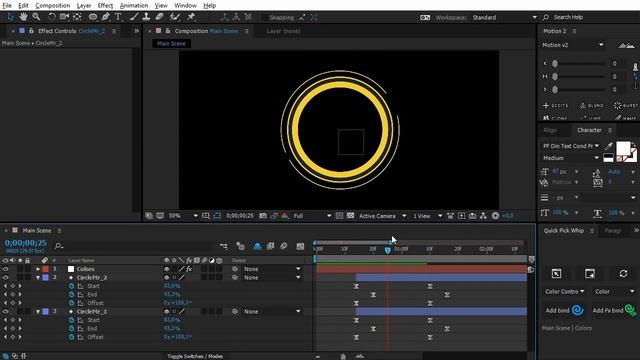640x360 pixels.
Task: Select the Rotation tool
Action: (x=52, y=17)
